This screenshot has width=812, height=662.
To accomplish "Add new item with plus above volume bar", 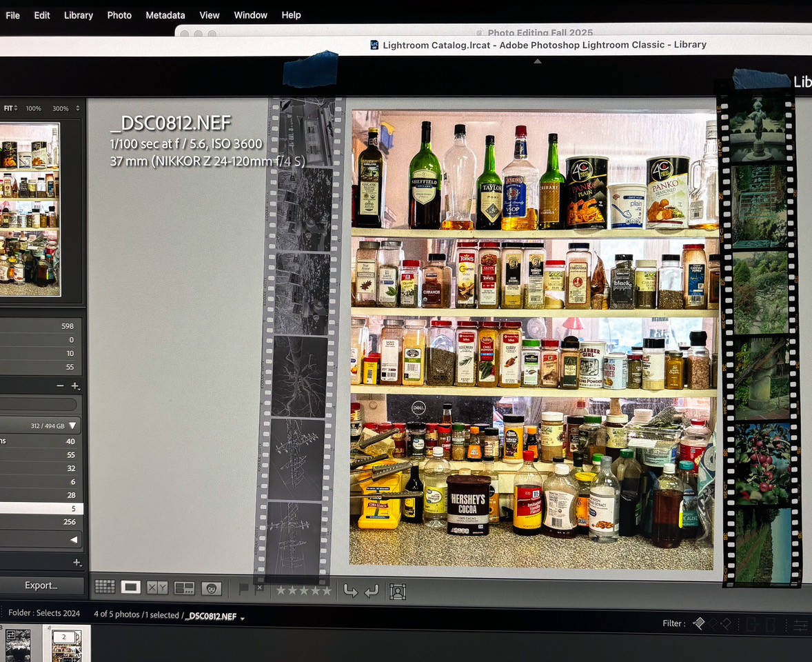I will click(76, 386).
